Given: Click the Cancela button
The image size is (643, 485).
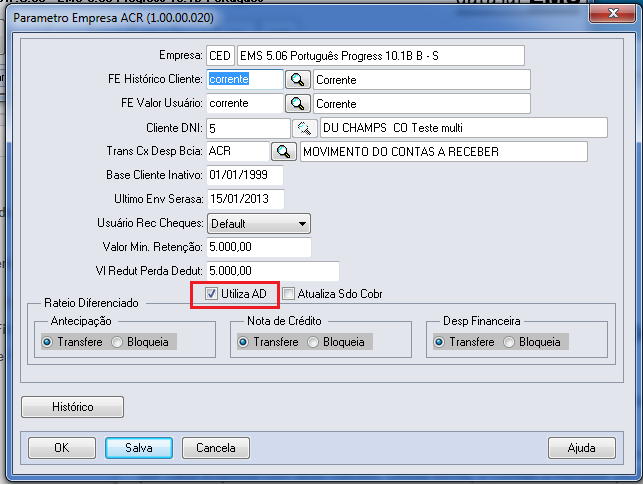Looking at the screenshot, I should tap(216, 448).
